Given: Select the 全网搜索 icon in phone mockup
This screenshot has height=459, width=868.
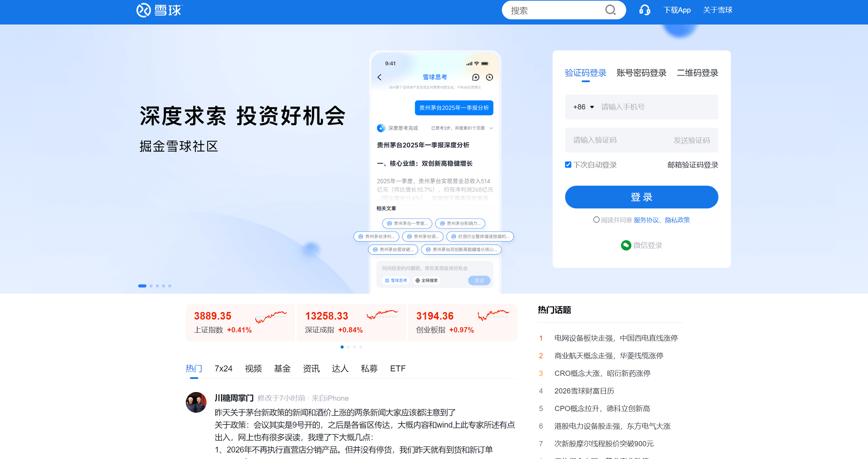Looking at the screenshot, I should [417, 281].
